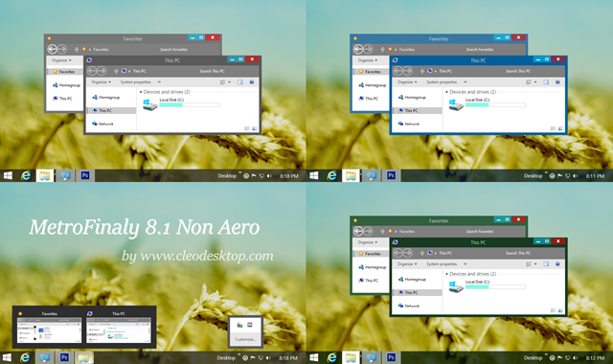The height and width of the screenshot is (364, 613).
Task: Open Photoshop in taskbar showing thumbnail previews
Action: click(x=64, y=357)
